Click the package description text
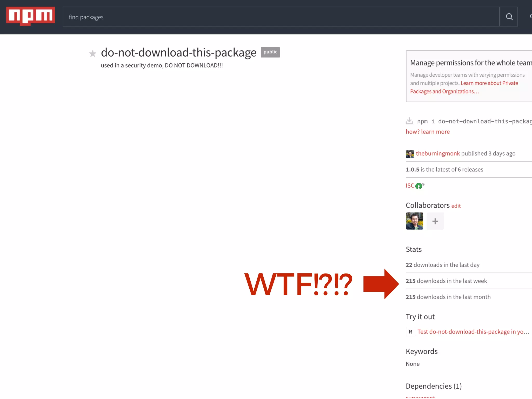This screenshot has width=532, height=399. coord(162,65)
